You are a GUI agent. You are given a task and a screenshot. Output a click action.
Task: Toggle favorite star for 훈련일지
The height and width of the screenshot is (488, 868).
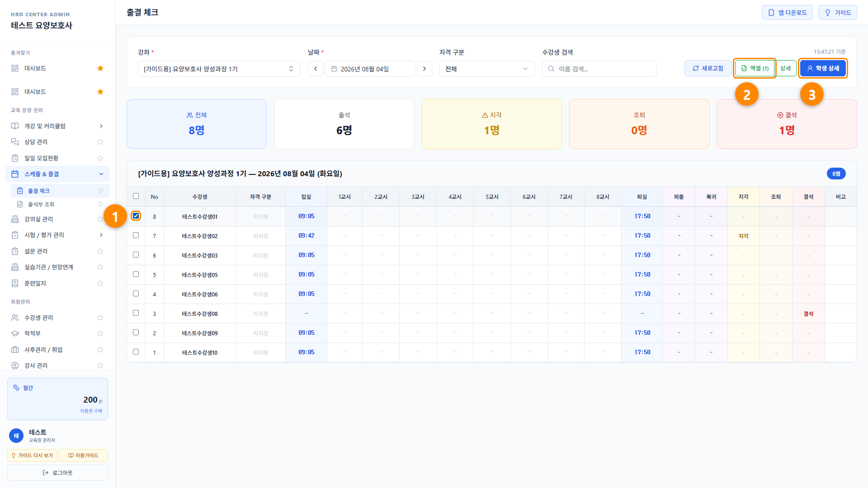tap(100, 283)
